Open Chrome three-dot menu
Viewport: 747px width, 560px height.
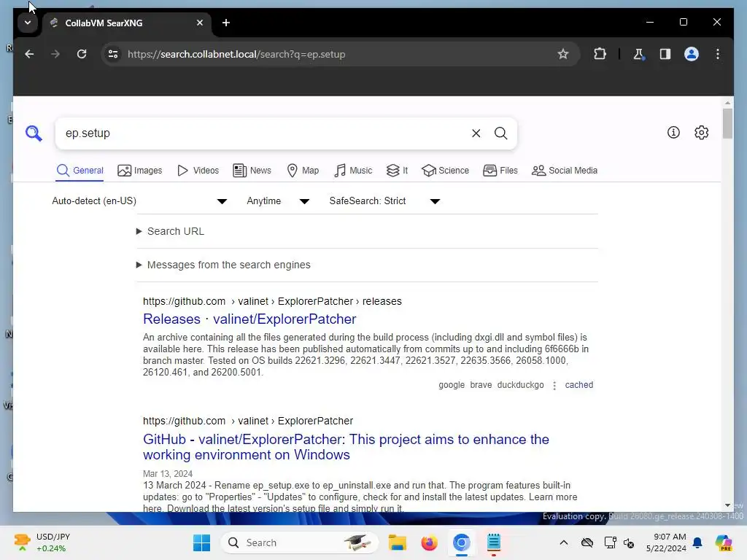point(718,54)
